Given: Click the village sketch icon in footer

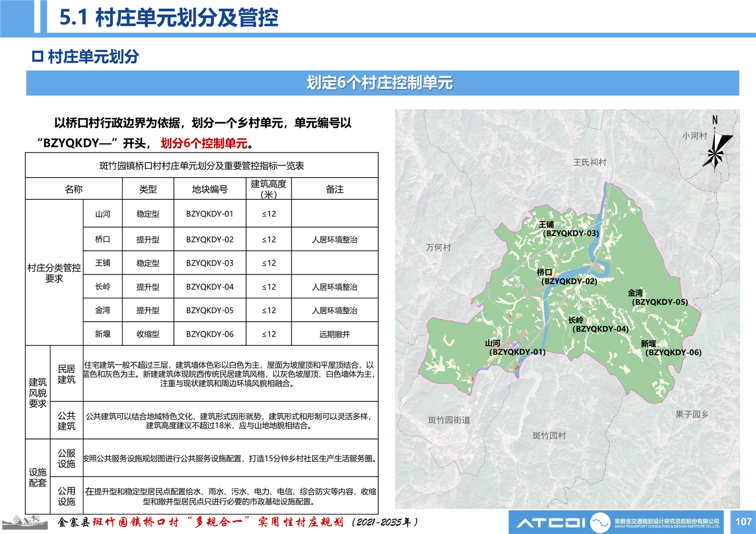Looking at the screenshot, I should coord(25,522).
